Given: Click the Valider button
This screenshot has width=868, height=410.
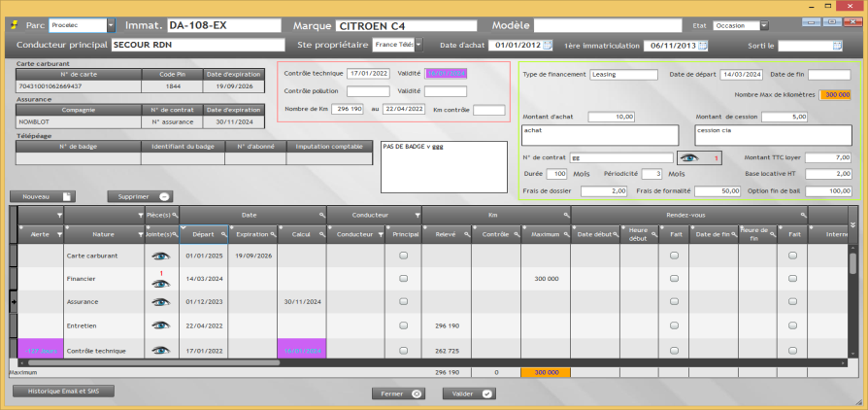Looking at the screenshot, I should 469,393.
